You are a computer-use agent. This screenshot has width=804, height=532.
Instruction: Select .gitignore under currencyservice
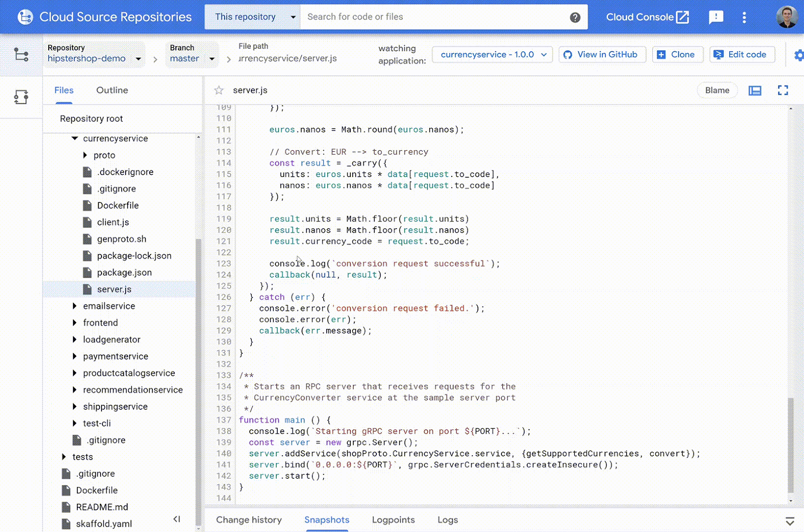[x=119, y=189]
